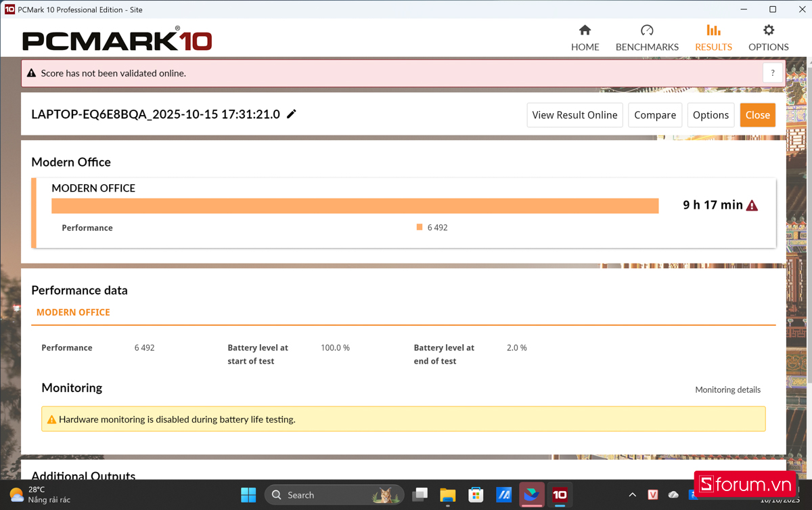Click red V tray icon
This screenshot has width=812, height=510.
[x=653, y=495]
